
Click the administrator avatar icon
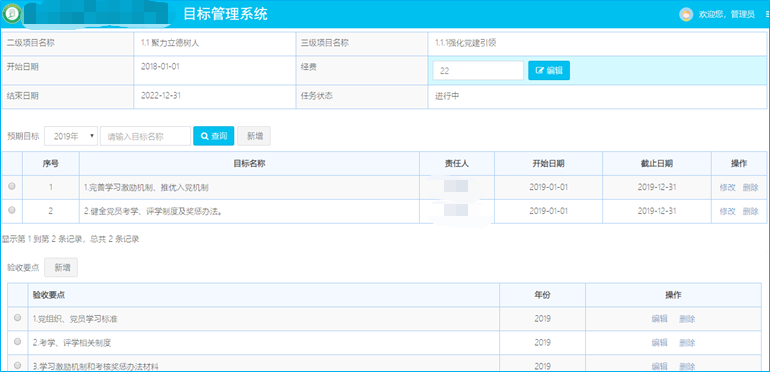686,14
